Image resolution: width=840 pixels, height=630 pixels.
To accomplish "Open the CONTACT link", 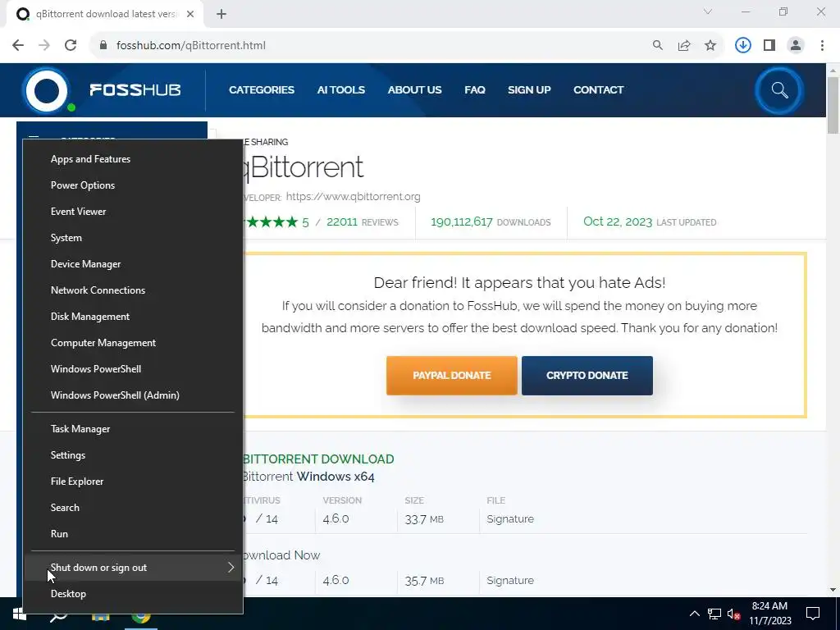I will tap(598, 90).
